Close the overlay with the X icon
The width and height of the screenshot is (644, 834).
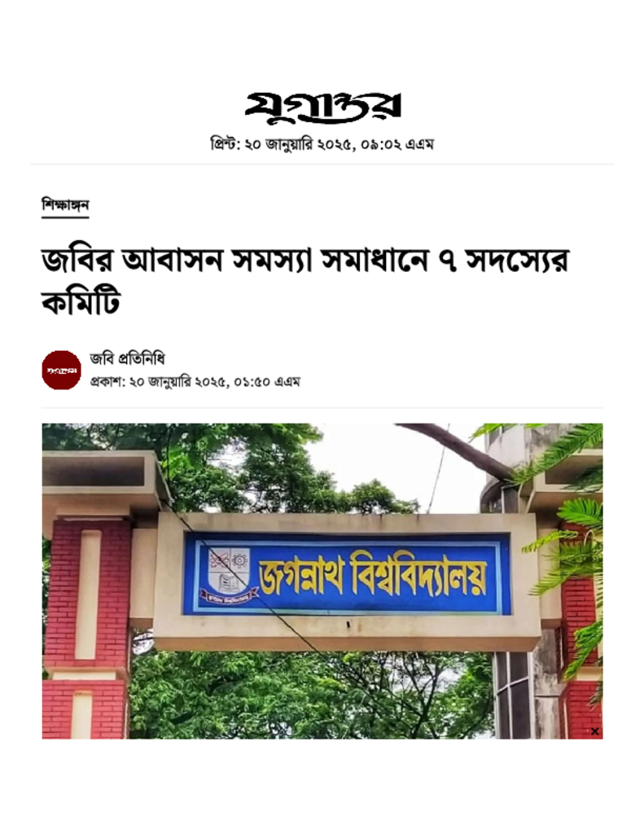pyautogui.click(x=594, y=731)
